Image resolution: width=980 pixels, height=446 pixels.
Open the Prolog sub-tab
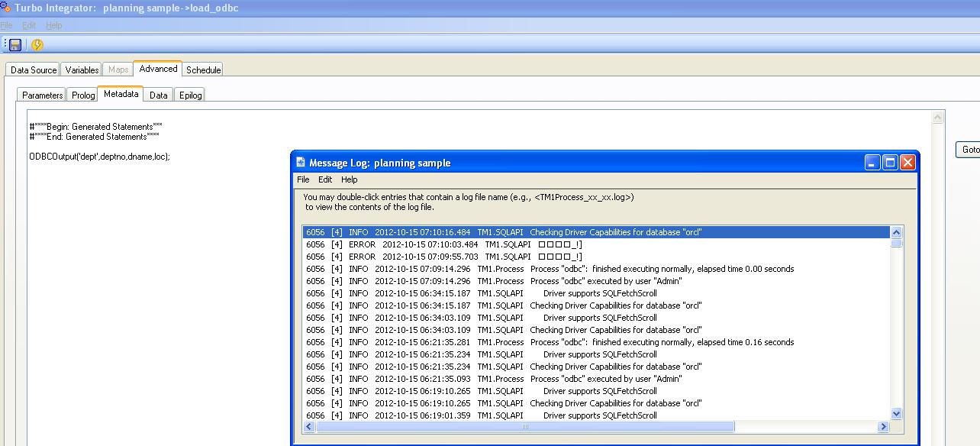(83, 95)
